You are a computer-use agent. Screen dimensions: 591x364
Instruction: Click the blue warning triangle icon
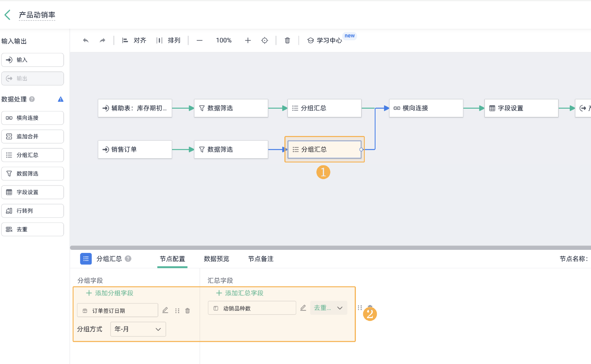pos(61,99)
